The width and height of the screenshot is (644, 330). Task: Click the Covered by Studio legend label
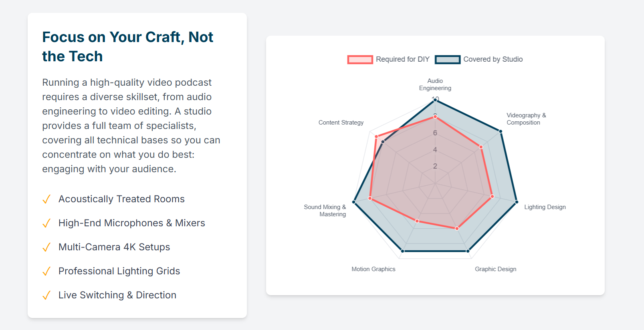point(493,59)
